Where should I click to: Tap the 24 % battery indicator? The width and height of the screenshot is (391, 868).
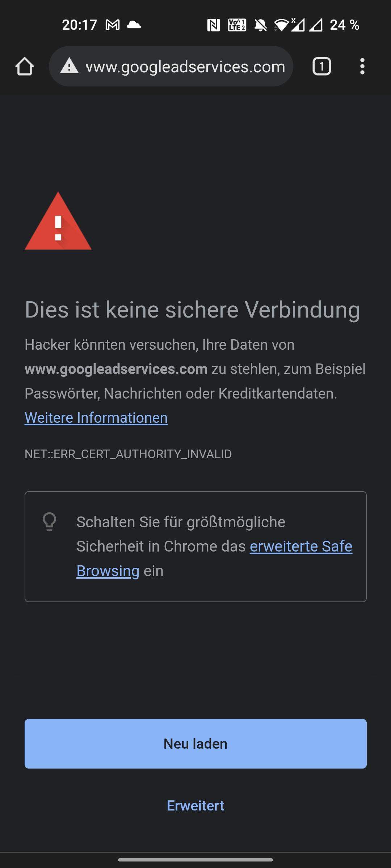tap(344, 25)
